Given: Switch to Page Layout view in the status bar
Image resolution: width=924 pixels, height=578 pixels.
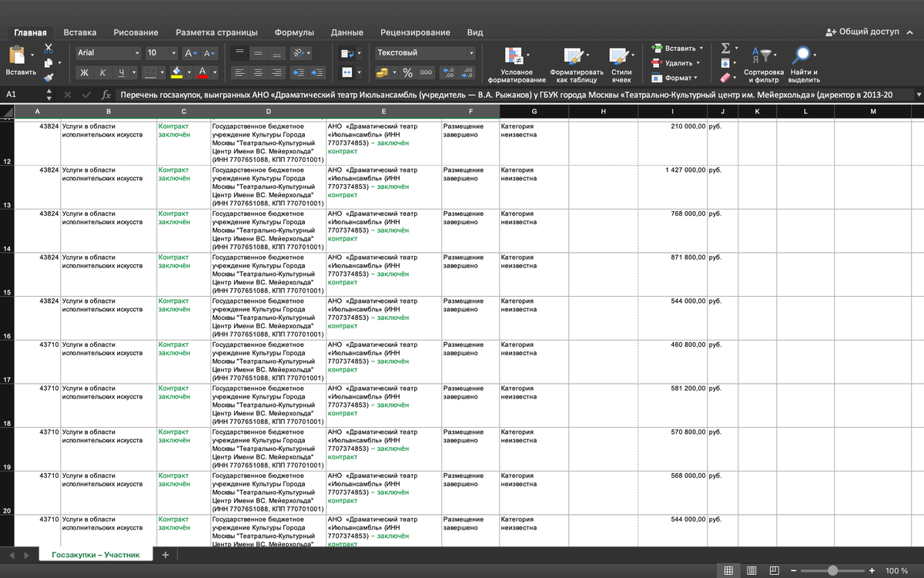Looking at the screenshot, I should pyautogui.click(x=752, y=570).
